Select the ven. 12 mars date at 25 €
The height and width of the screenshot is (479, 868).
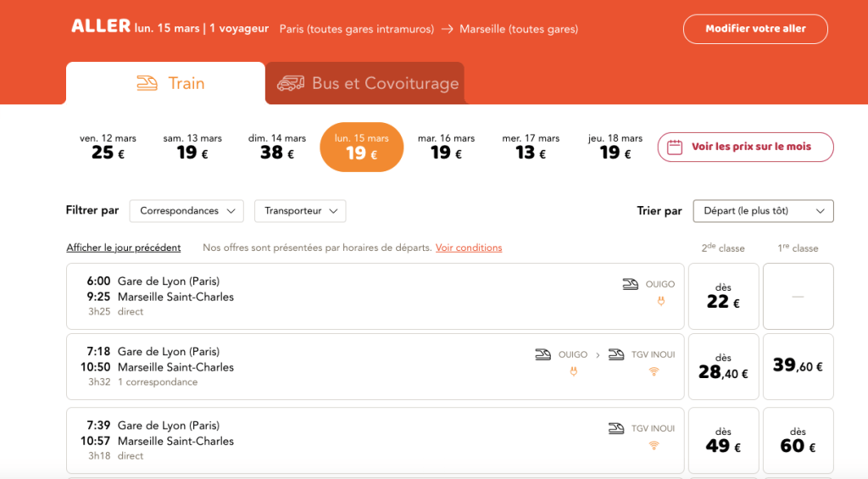pos(108,147)
